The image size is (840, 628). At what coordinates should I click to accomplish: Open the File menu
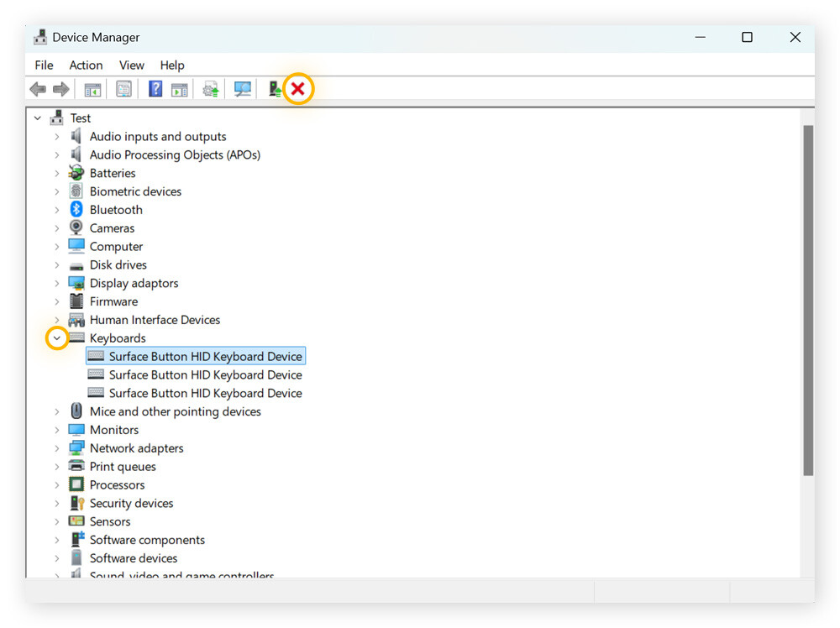44,65
